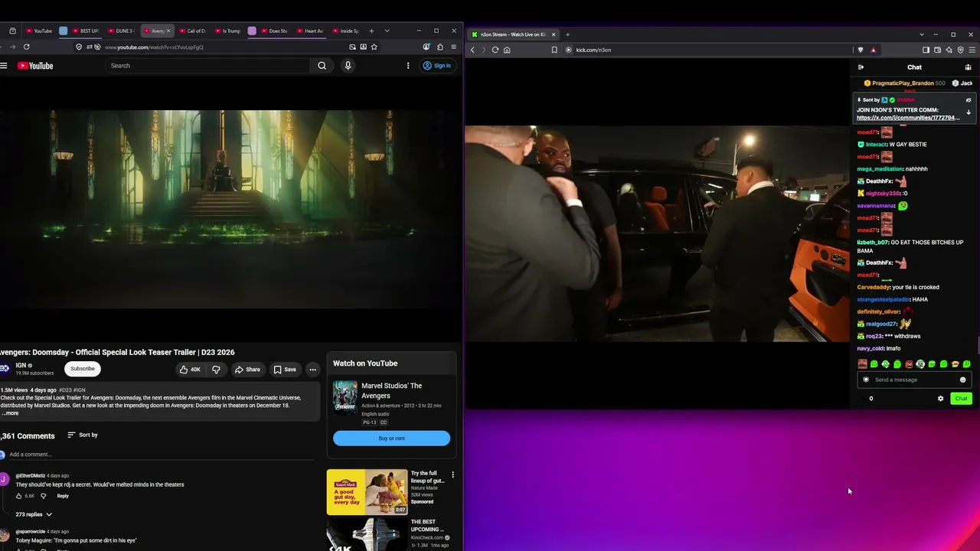This screenshot has height=551, width=980.
Task: Go back in the Kick browser window
Action: pos(472,50)
